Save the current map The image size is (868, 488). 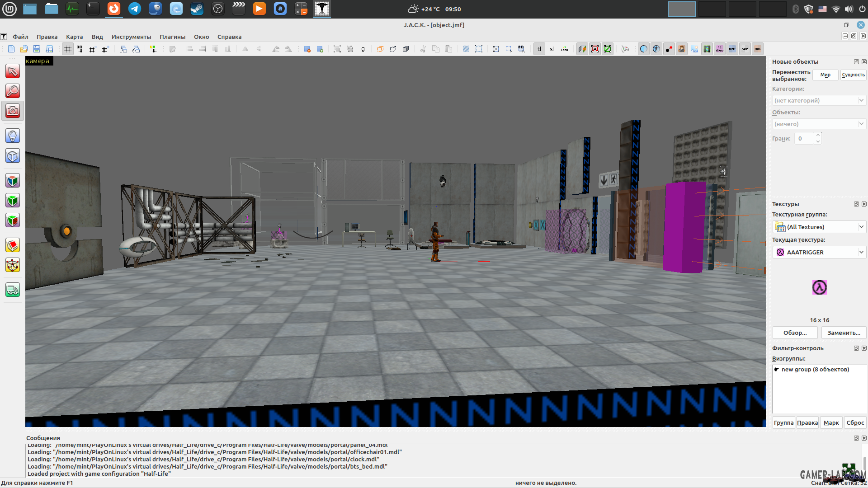point(37,49)
